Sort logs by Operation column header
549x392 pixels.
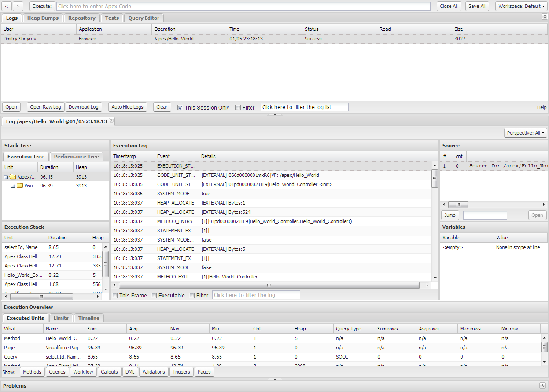point(190,29)
